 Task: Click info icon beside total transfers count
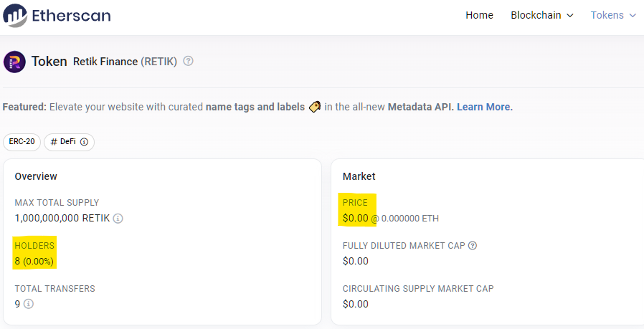[x=29, y=304]
